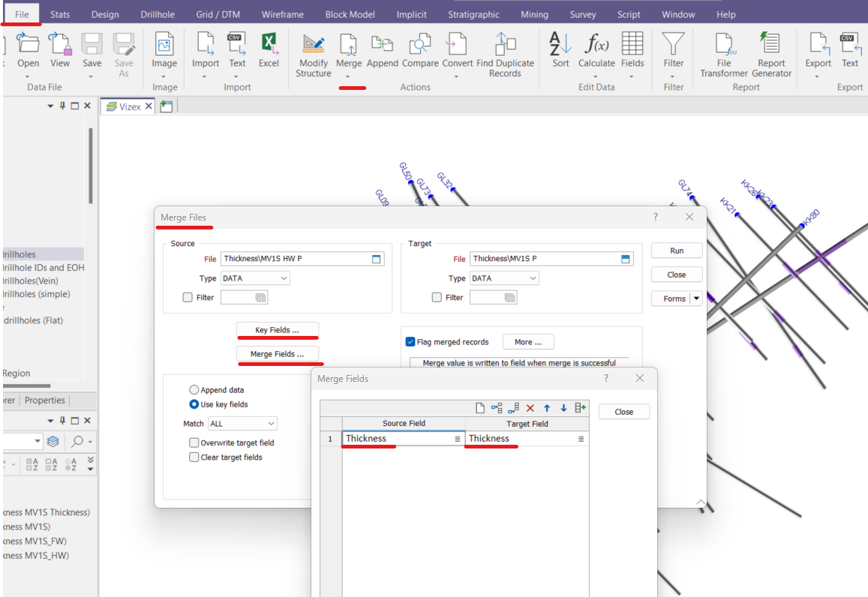
Task: Enable the Source Filter checkbox
Action: [x=188, y=298]
